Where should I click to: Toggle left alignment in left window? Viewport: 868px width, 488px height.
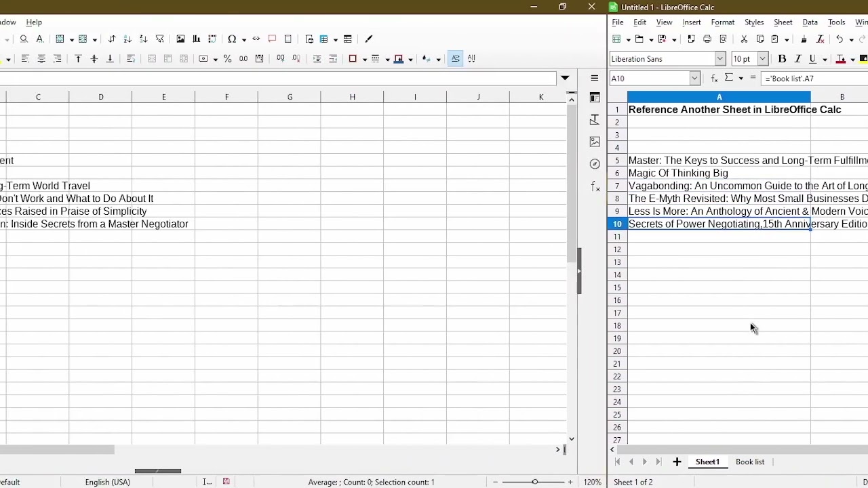pyautogui.click(x=25, y=59)
